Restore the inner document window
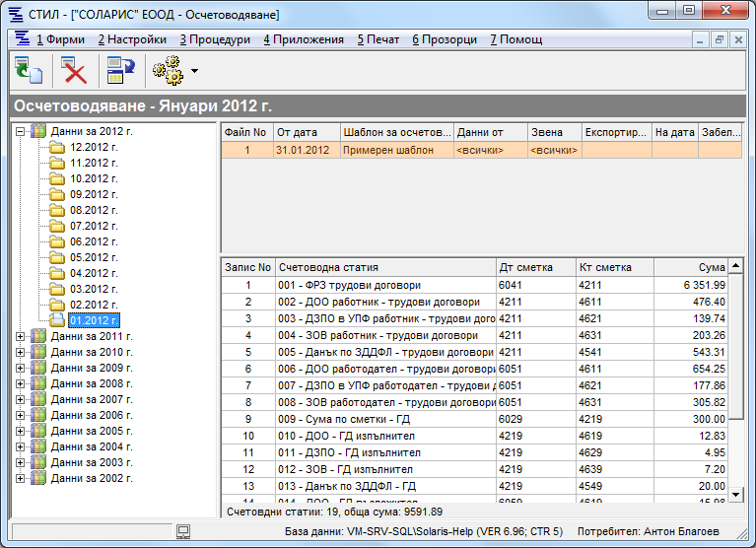Viewport: 756px width, 548px height. 719,39
